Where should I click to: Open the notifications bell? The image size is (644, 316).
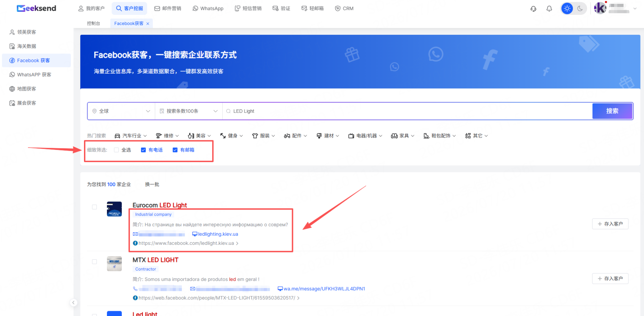tap(549, 9)
